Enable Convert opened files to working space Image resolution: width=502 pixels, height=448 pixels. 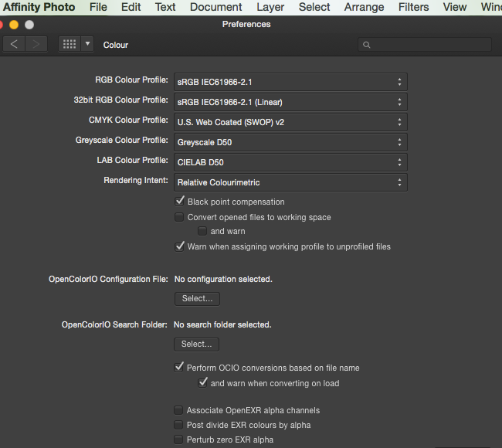[x=179, y=217]
